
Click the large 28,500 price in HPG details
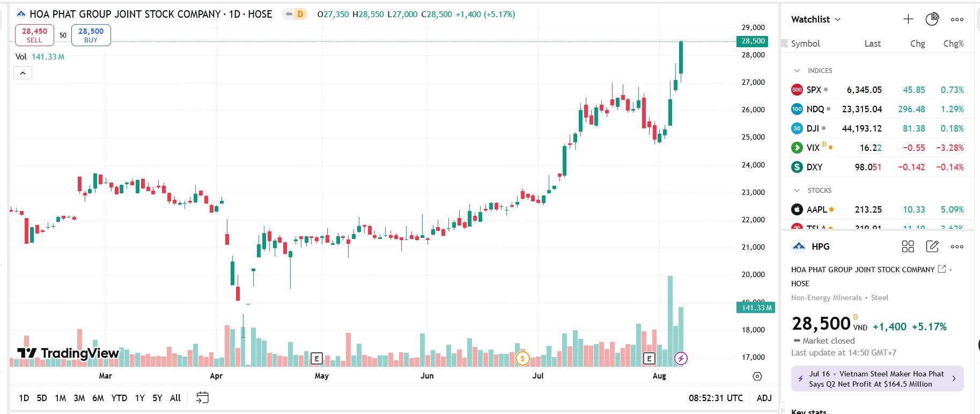coord(821,324)
